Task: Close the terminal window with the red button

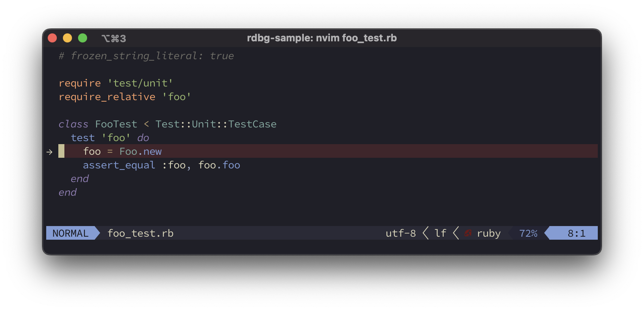Action: pos(52,38)
